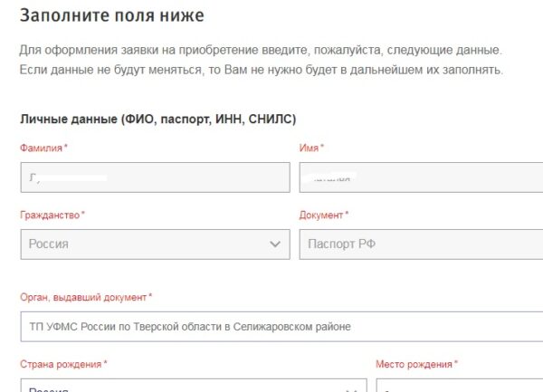Select the Гражданство label text
The image size is (543, 392).
[51, 215]
